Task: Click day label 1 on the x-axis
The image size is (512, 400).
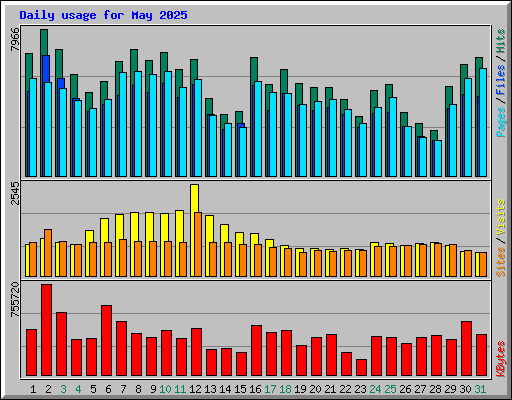Action: pyautogui.click(x=33, y=389)
